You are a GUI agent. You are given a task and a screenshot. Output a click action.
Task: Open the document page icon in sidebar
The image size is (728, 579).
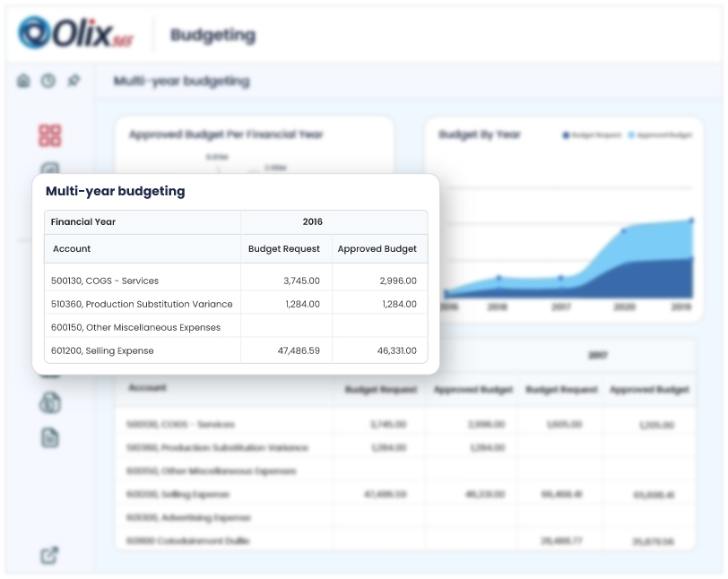(x=49, y=437)
